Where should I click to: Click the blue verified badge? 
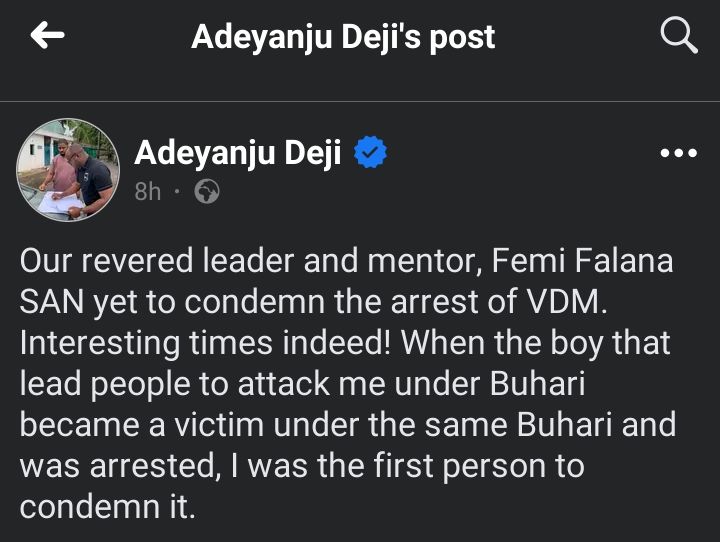point(372,154)
